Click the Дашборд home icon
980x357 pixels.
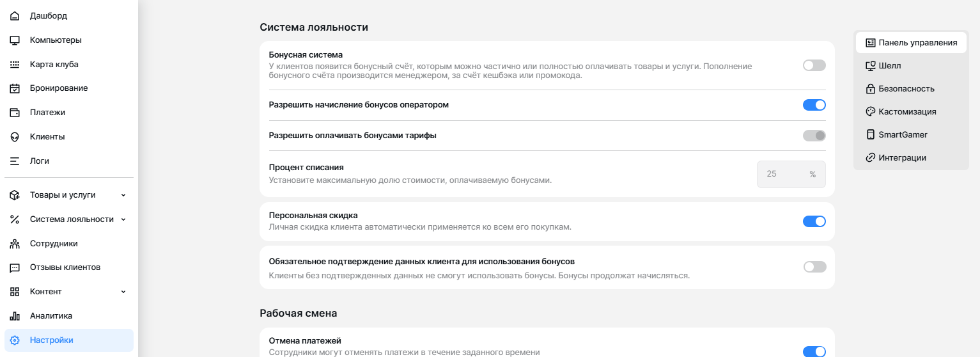tap(15, 15)
